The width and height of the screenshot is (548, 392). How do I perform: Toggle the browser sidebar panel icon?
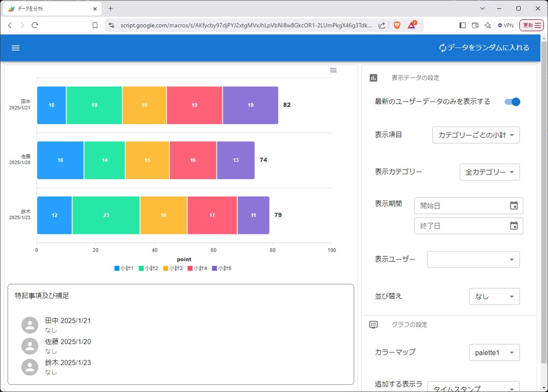click(463, 26)
